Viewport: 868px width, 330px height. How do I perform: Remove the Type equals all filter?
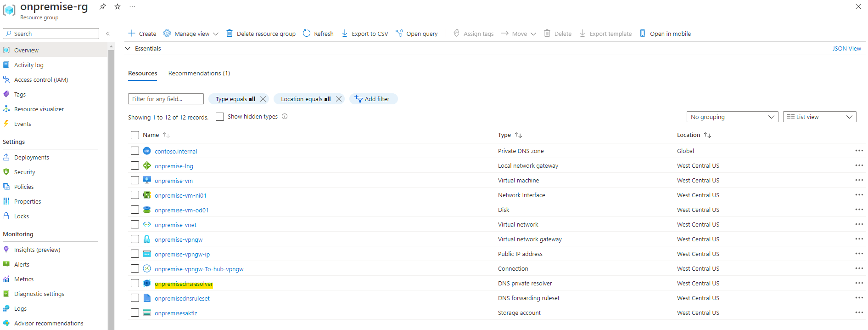click(x=263, y=99)
